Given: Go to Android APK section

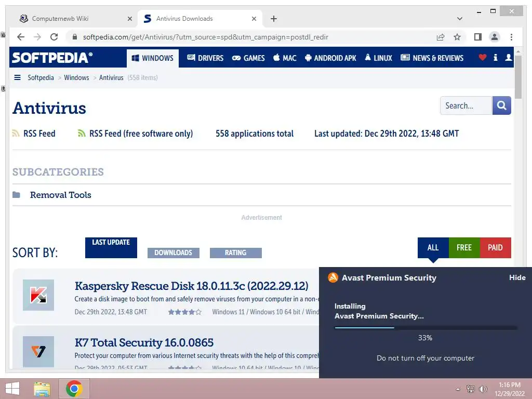Looking at the screenshot, I should tap(330, 58).
